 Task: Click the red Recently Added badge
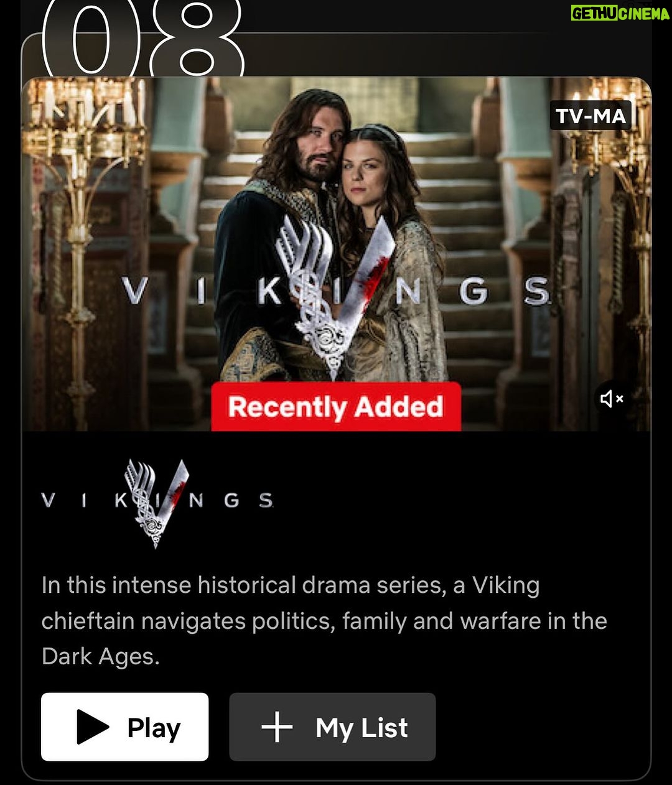coord(336,407)
